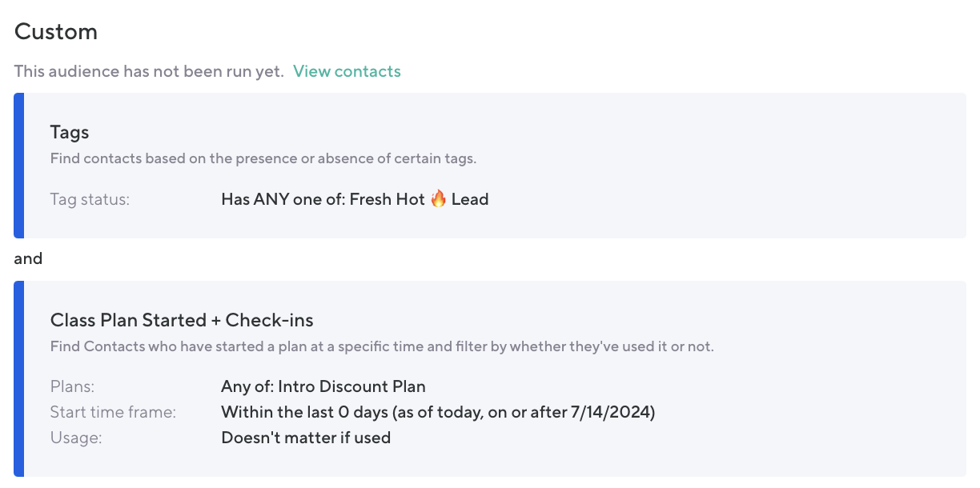Click the 'and' connector between filters

tap(28, 259)
